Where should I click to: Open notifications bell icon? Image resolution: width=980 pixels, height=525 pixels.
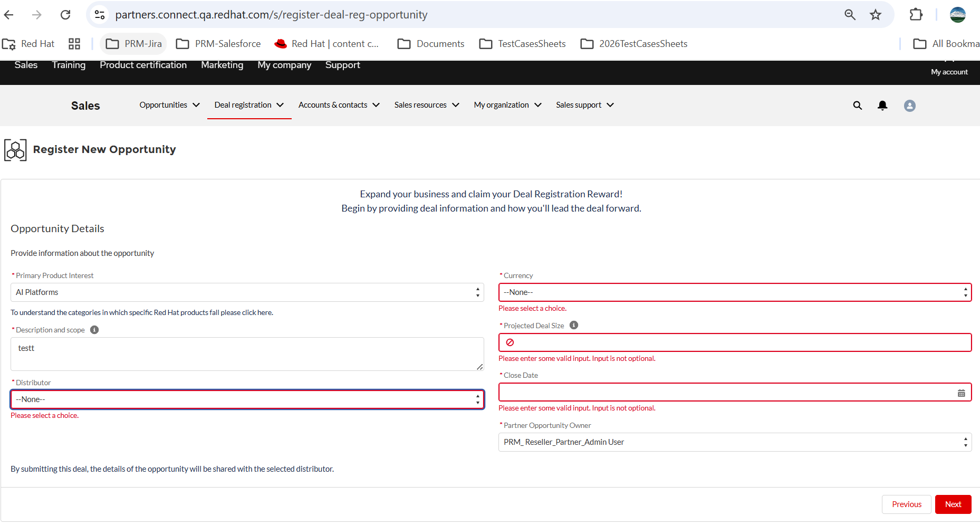tap(882, 106)
